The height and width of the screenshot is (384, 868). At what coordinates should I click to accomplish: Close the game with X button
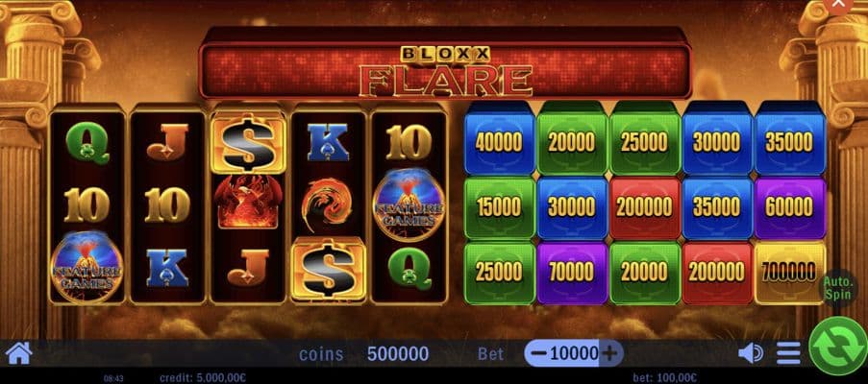pyautogui.click(x=838, y=5)
